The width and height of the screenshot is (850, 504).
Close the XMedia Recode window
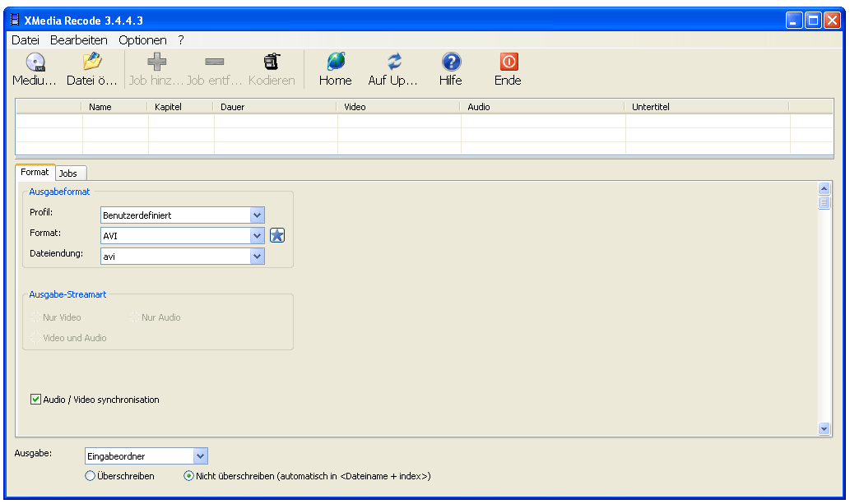832,20
